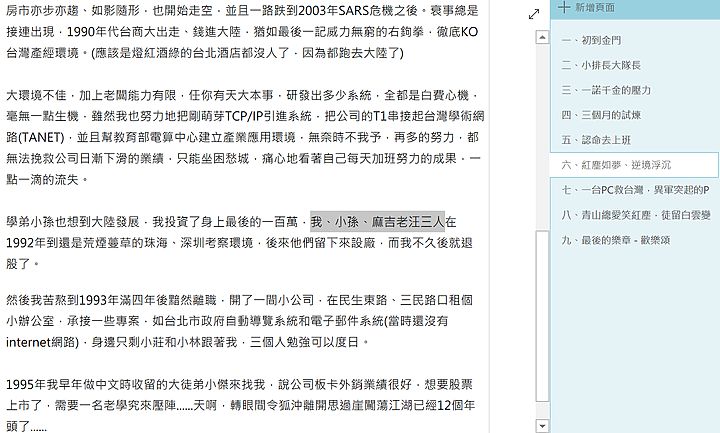Image resolution: width=720 pixels, height=433 pixels.
Task: Open page 一、初到金門
Action: 591,40
